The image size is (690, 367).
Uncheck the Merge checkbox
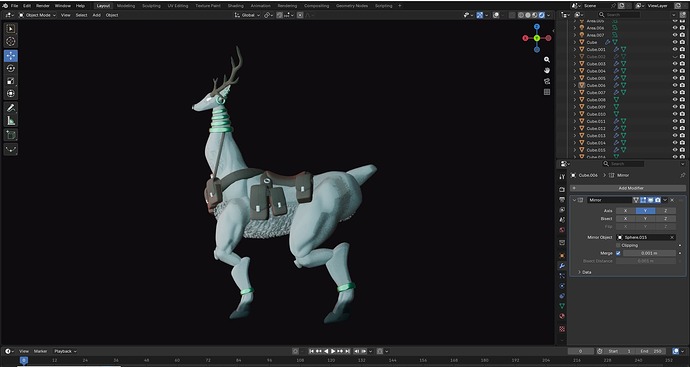pos(618,253)
